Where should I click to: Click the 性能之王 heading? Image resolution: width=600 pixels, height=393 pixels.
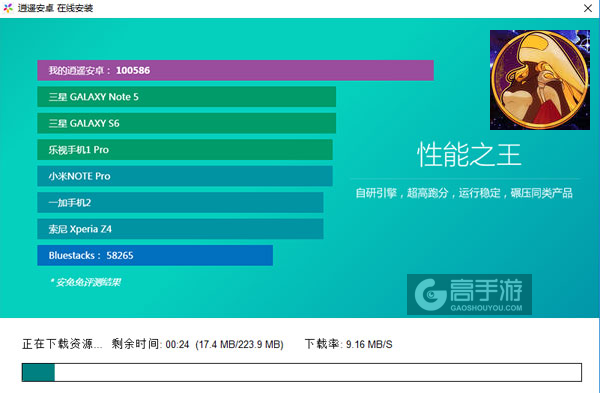point(469,155)
